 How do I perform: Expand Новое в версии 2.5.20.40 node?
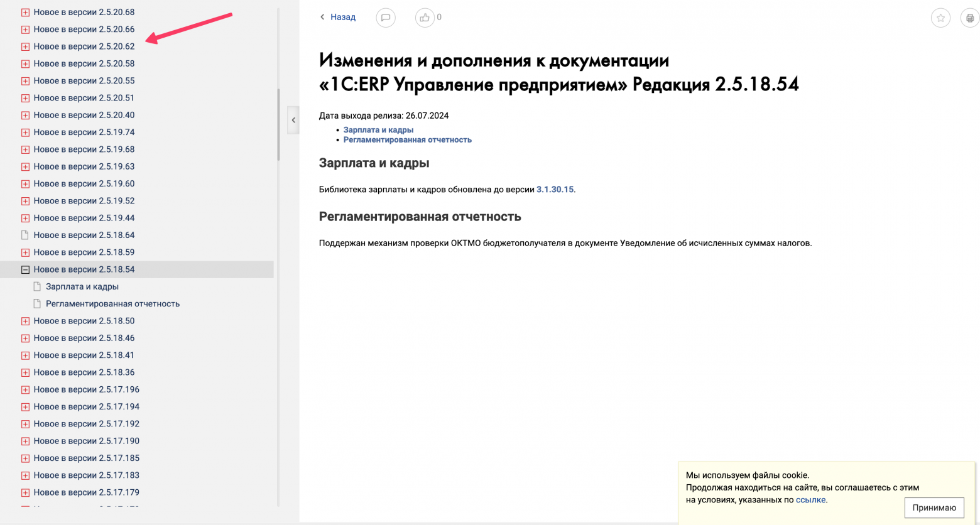point(25,116)
